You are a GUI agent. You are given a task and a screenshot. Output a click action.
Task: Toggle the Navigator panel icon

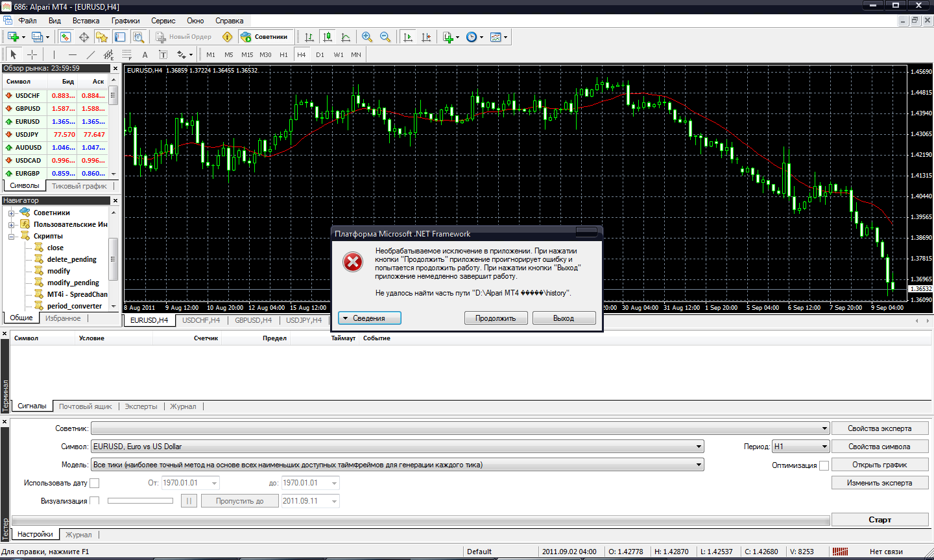(x=102, y=37)
